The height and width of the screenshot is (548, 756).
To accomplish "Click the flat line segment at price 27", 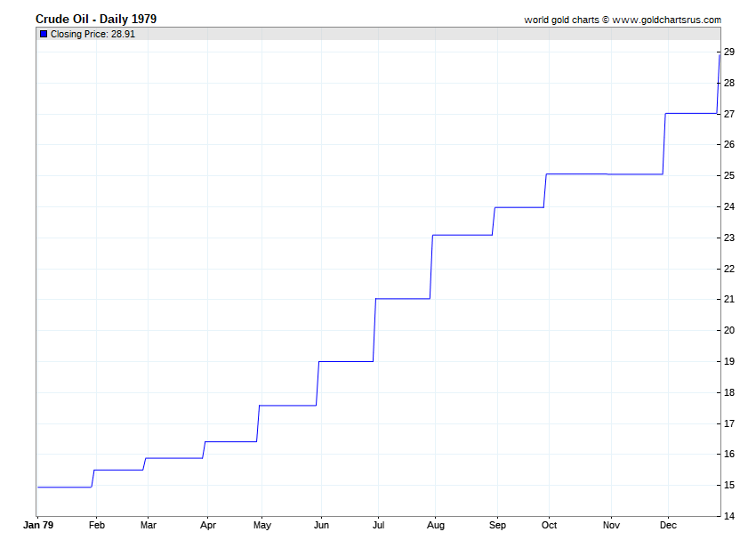I will (691, 114).
